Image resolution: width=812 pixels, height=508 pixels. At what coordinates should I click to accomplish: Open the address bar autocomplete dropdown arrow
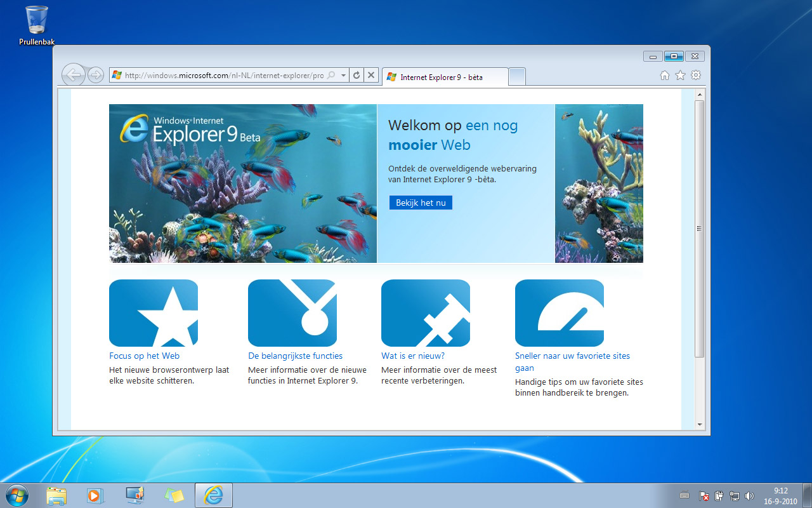[343, 76]
